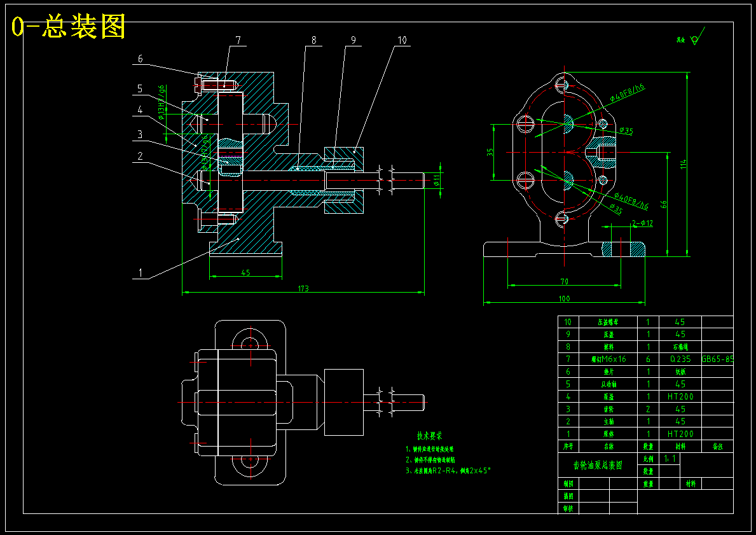Image resolution: width=756 pixels, height=535 pixels.
Task: Select callout number "8" on the section view
Action: tap(314, 40)
